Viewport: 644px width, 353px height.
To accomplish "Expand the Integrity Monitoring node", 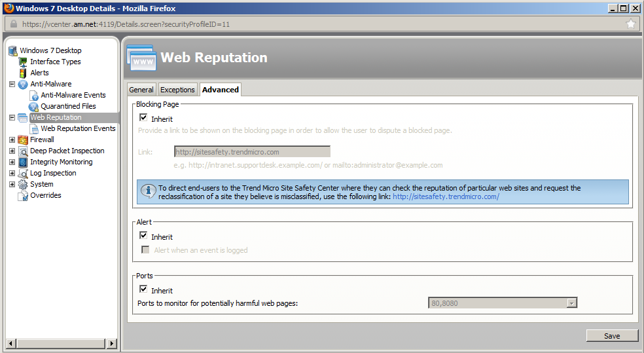I will tap(12, 162).
